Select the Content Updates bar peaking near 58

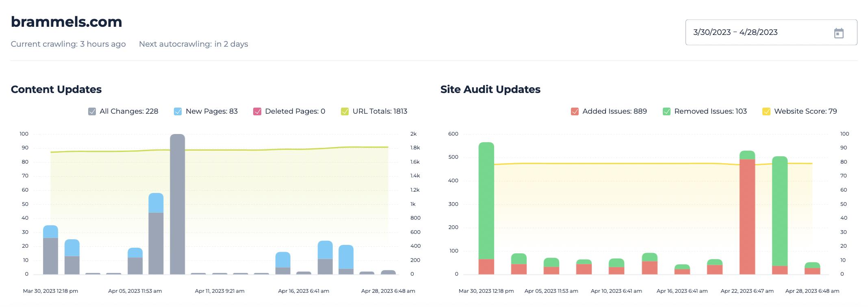pyautogui.click(x=156, y=234)
